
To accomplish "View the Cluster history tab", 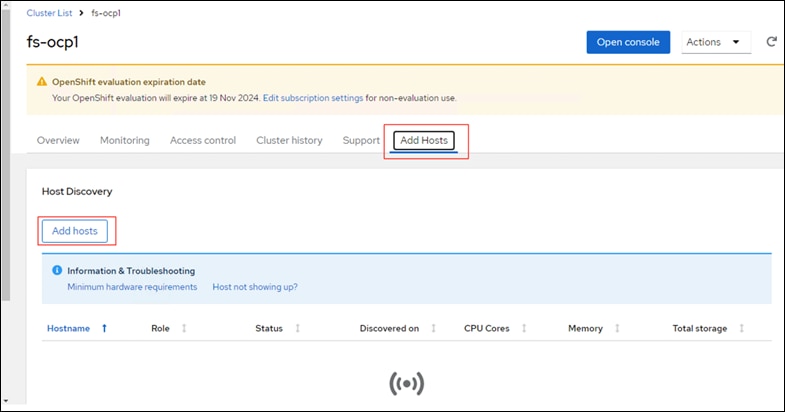I will pos(289,140).
